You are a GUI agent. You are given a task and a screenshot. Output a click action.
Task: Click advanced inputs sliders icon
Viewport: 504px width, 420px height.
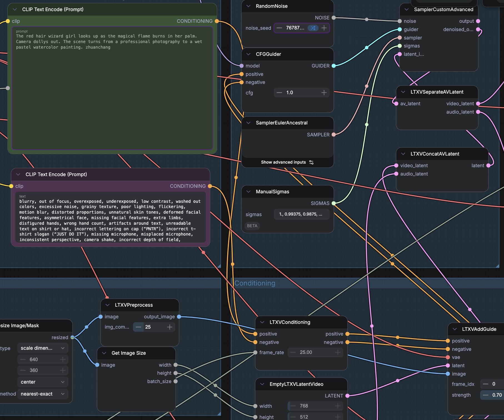(x=311, y=162)
